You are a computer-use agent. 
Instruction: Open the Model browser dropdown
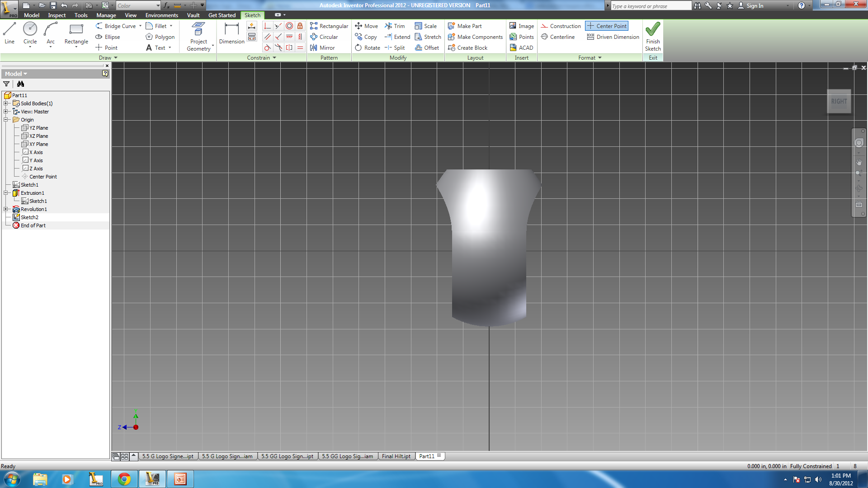[x=16, y=74]
